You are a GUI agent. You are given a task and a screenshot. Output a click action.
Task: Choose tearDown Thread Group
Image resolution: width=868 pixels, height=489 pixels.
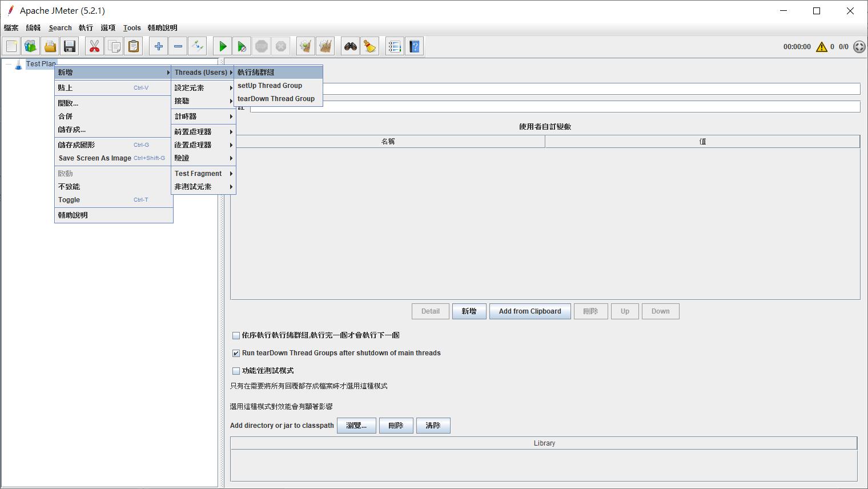click(x=278, y=99)
